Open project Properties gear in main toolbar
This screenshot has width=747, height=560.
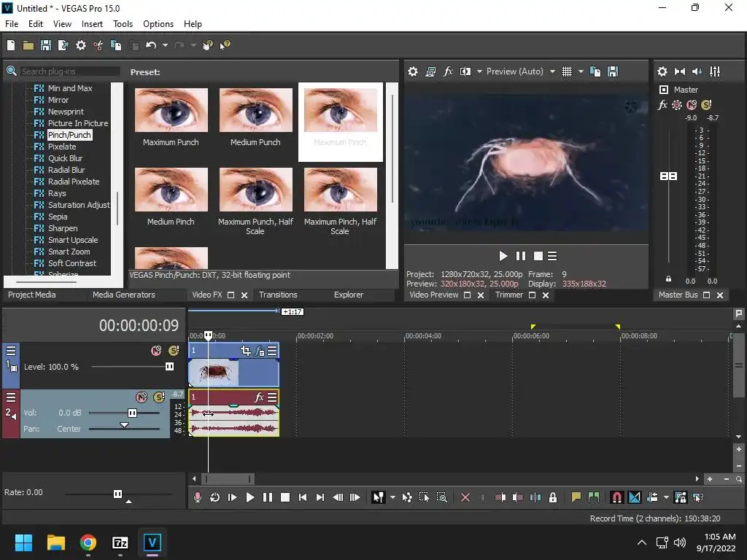[81, 45]
